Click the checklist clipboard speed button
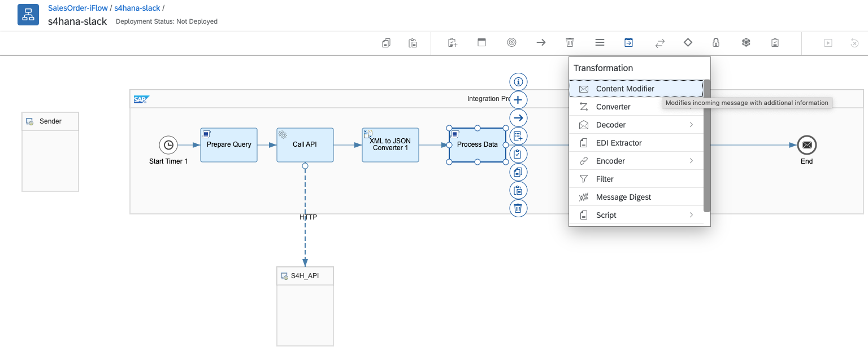868x351 pixels. click(518, 154)
